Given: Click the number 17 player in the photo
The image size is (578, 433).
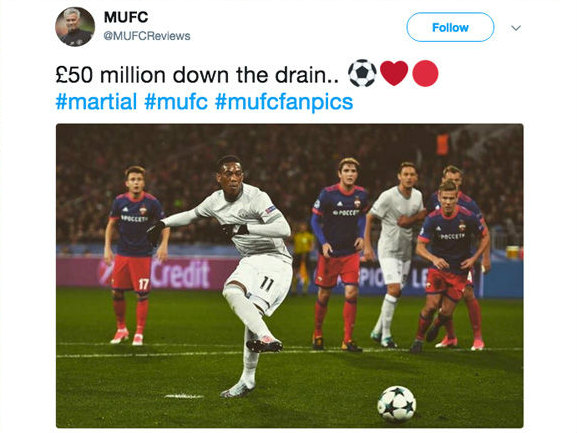Looking at the screenshot, I should coord(133,254).
